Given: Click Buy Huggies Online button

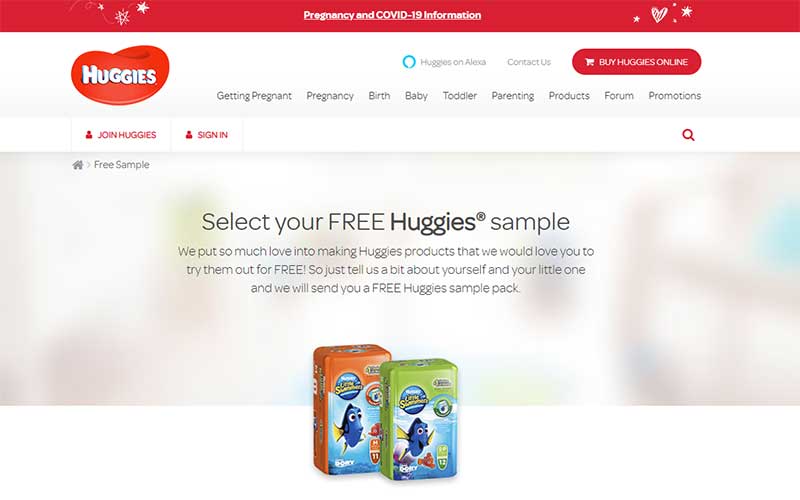Looking at the screenshot, I should [x=636, y=62].
